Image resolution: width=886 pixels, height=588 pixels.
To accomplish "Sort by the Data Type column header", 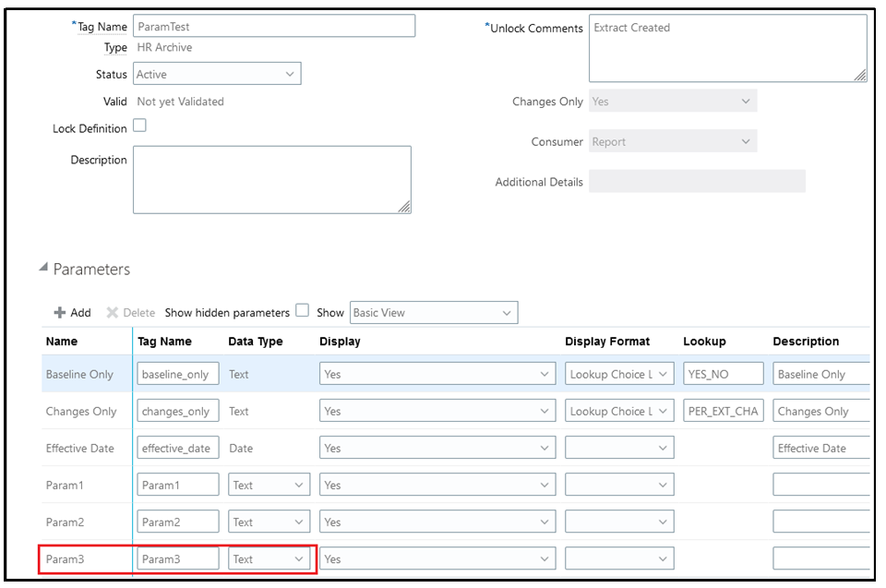I will (256, 342).
